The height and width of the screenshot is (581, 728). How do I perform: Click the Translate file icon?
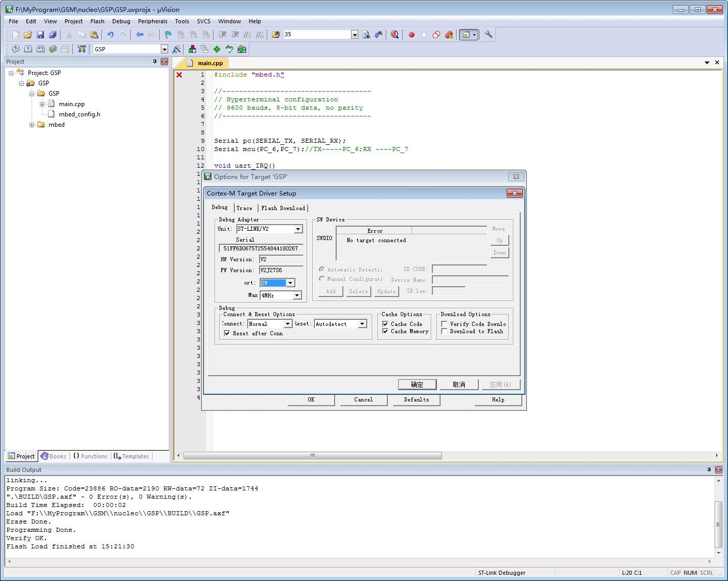coord(16,49)
